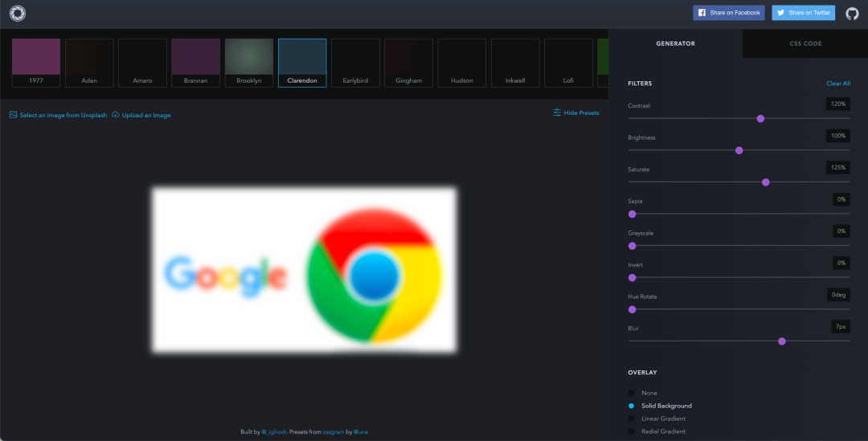
Task: Switch to the Generator tab
Action: [x=675, y=43]
